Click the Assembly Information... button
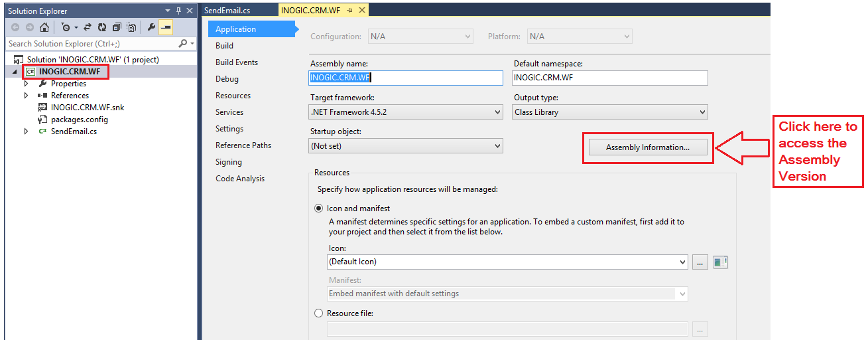The width and height of the screenshot is (868, 340). 648,148
